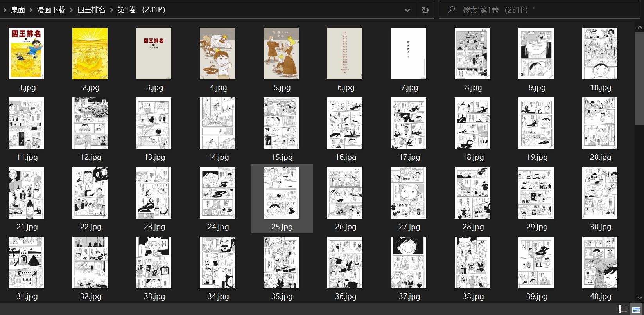Click the vertical scrollbar thumb

(640, 79)
